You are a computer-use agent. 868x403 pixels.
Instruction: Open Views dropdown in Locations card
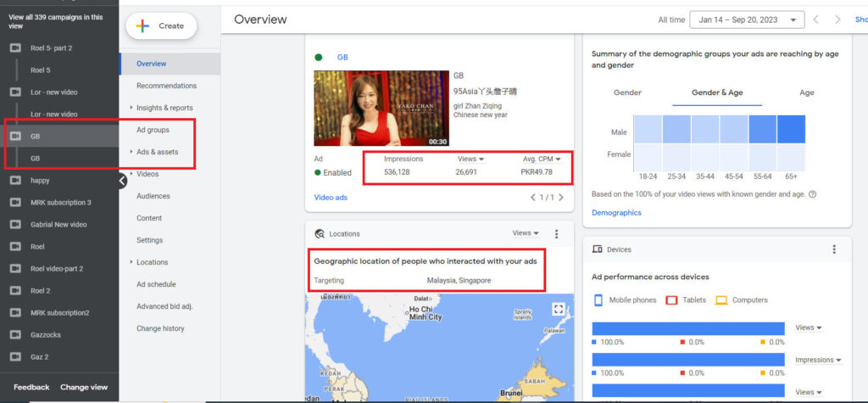coord(526,233)
